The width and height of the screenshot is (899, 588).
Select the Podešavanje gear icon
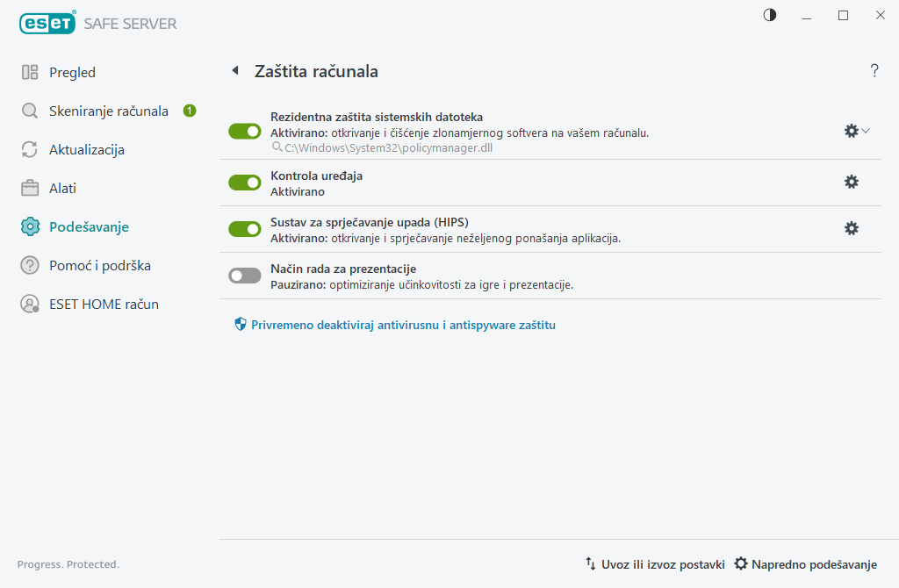tap(29, 226)
